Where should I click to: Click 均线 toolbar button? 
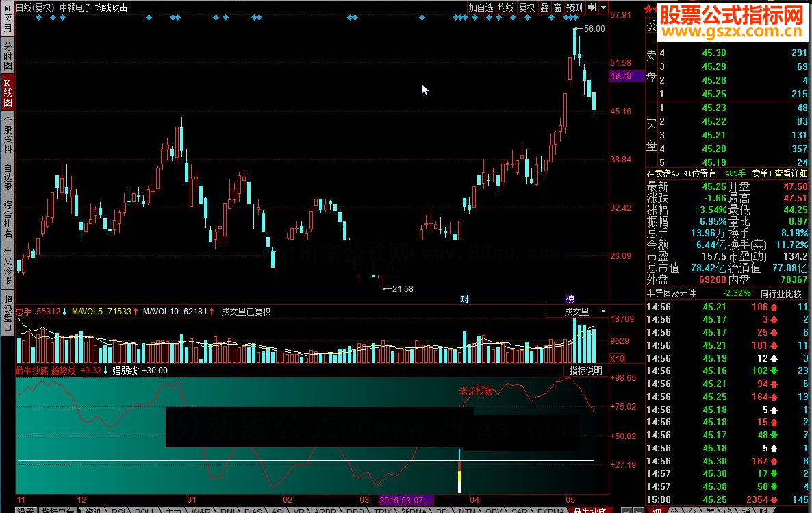point(505,8)
